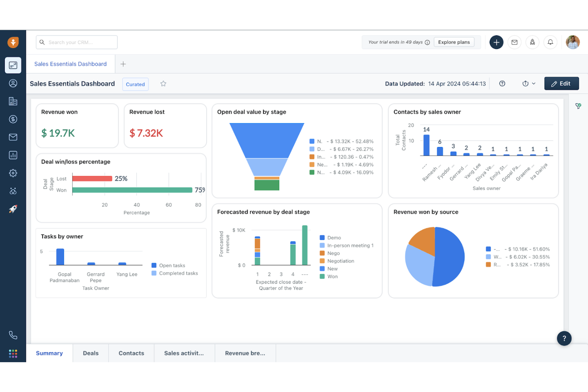Star the Sales Essentials Dashboard as favorite
This screenshot has width=588, height=392.
[x=163, y=84]
